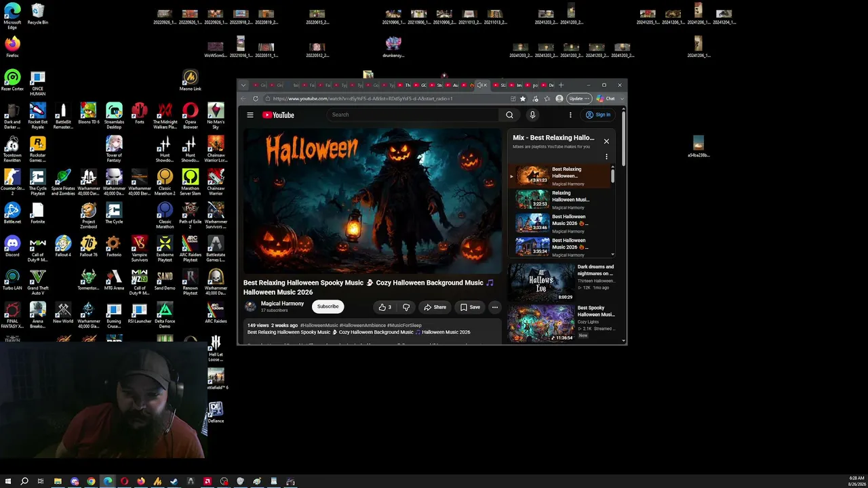
Task: Click the browser address bar URL
Action: 363,99
